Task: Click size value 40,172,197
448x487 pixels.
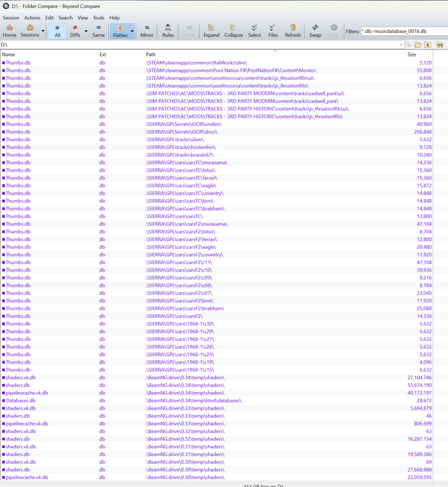Action: 419,393
